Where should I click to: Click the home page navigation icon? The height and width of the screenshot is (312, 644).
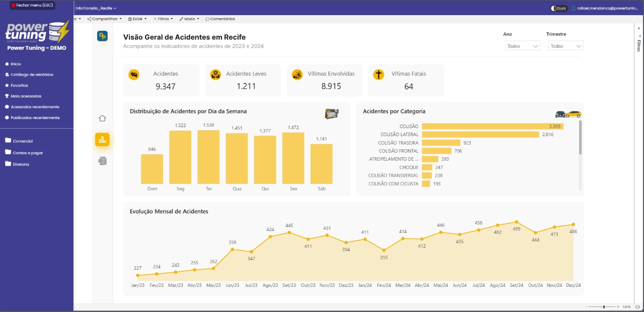(102, 119)
